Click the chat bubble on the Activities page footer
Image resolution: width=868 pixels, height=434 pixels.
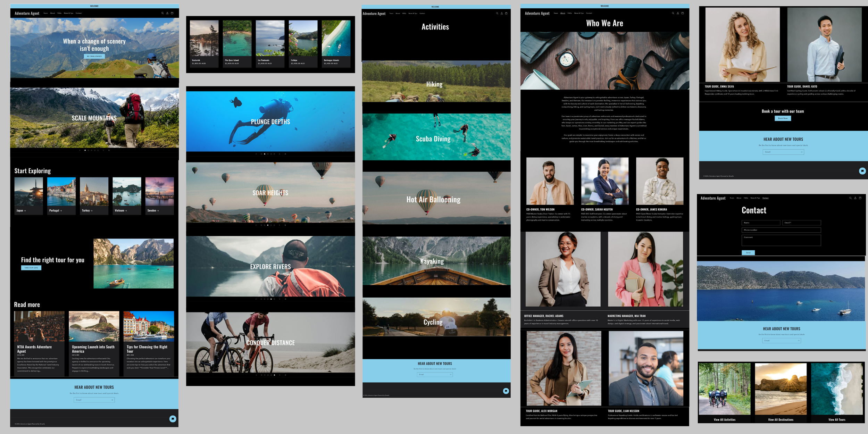506,391
